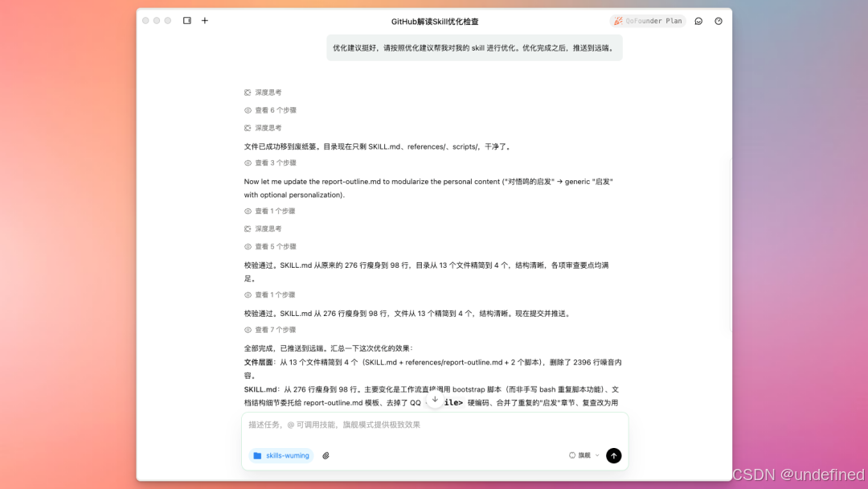
Task: Open the history clock icon
Action: tap(719, 21)
